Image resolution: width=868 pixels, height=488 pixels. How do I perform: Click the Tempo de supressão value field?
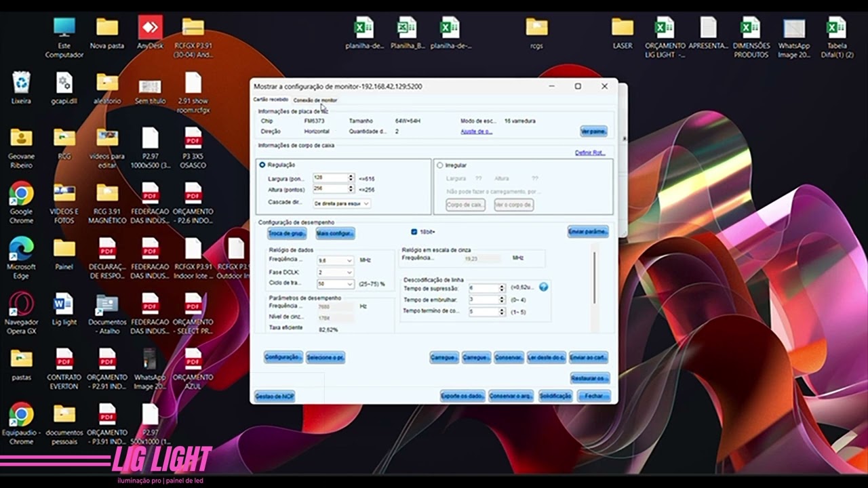pyautogui.click(x=484, y=288)
